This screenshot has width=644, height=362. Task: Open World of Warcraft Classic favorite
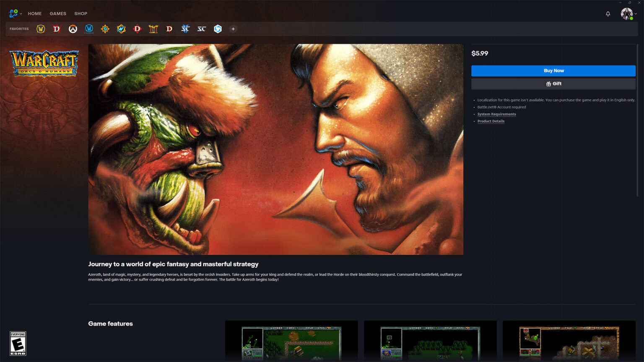89,29
